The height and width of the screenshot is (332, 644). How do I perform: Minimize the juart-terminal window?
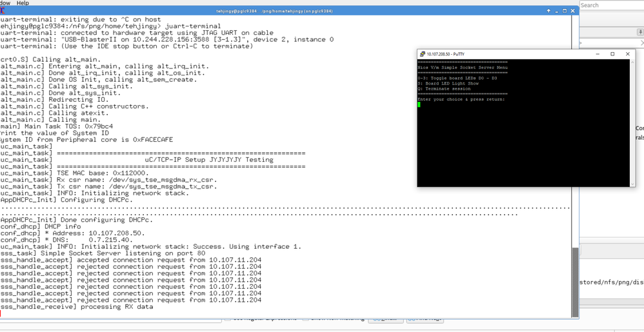(x=558, y=11)
